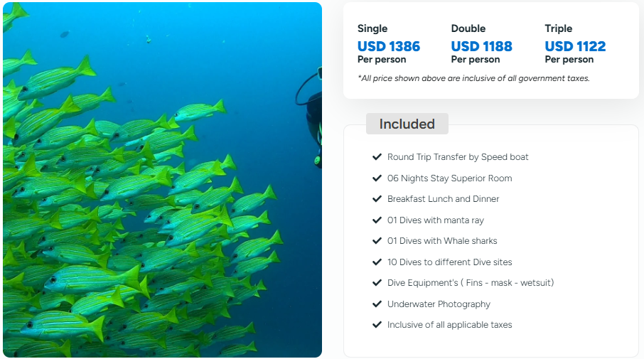644x359 pixels.
Task: Click the USD 1188 double price
Action: coord(482,46)
